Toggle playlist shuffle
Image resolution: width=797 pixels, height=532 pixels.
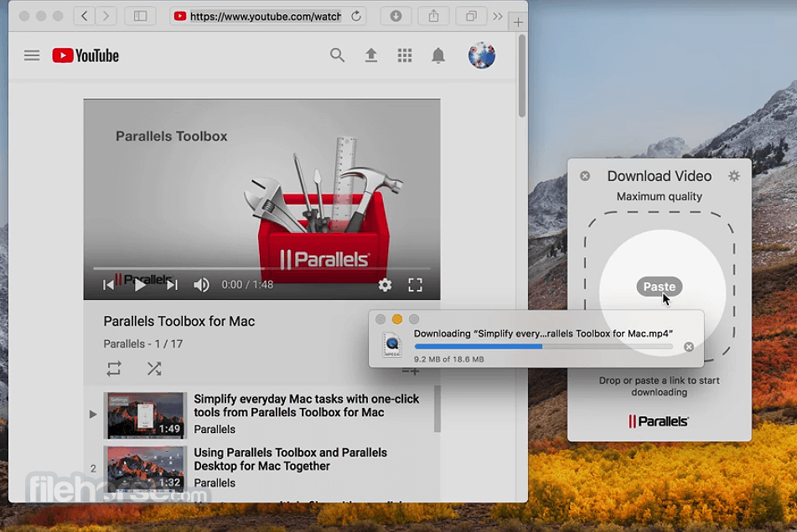pyautogui.click(x=154, y=369)
